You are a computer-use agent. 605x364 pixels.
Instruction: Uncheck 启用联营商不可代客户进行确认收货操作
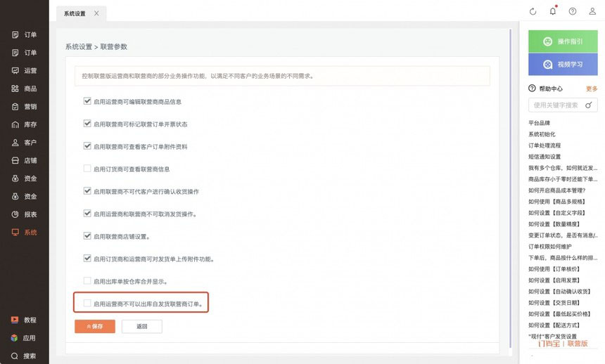[87, 191]
